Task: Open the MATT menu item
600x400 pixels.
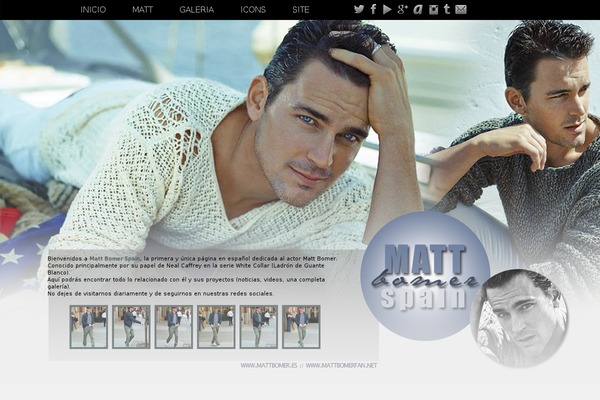Action: click(142, 10)
